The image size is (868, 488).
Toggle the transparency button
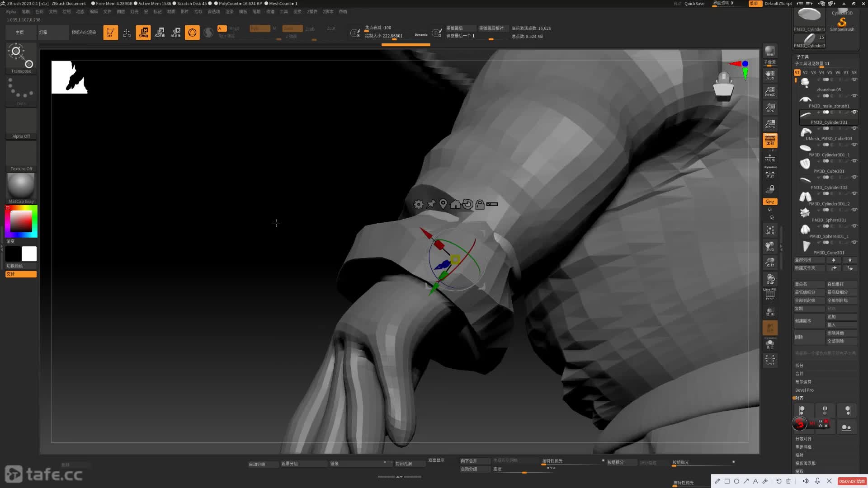[770, 311]
